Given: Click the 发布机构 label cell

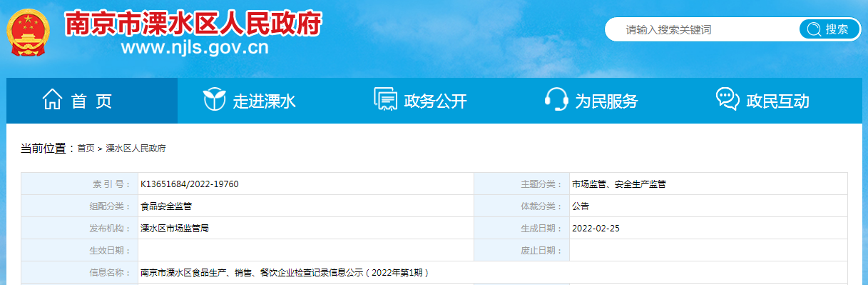Looking at the screenshot, I should 80,228.
